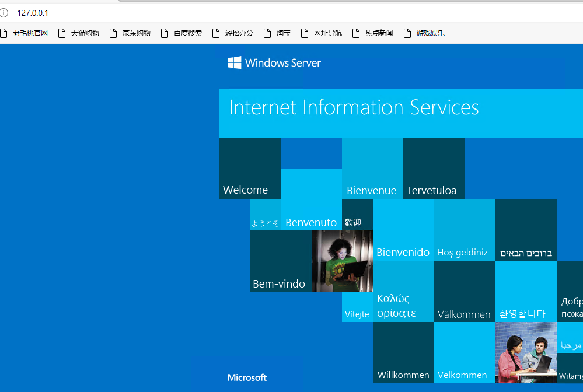The image size is (583, 392).
Task: Click the Bienvenue tile
Action: (x=372, y=169)
